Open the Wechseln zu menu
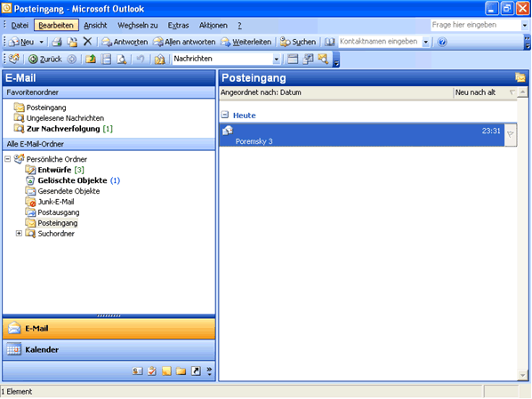Screen dimensions: 532x399 [x=137, y=26]
